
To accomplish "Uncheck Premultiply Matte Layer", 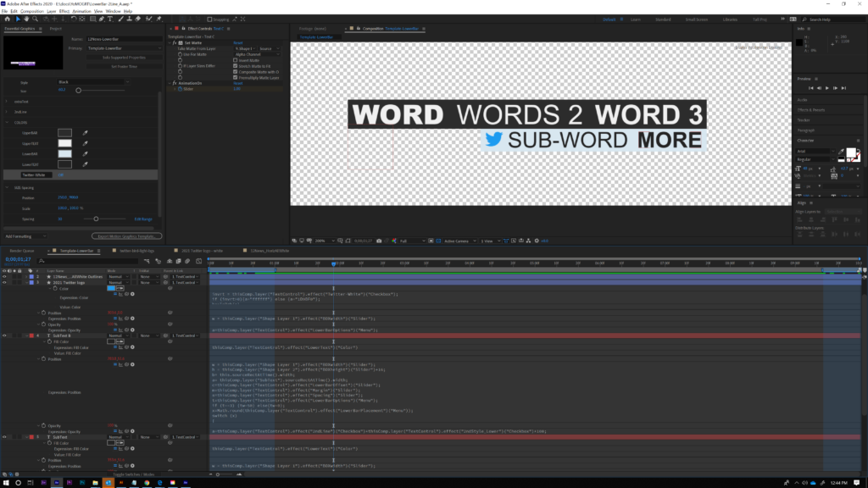I will (x=236, y=77).
